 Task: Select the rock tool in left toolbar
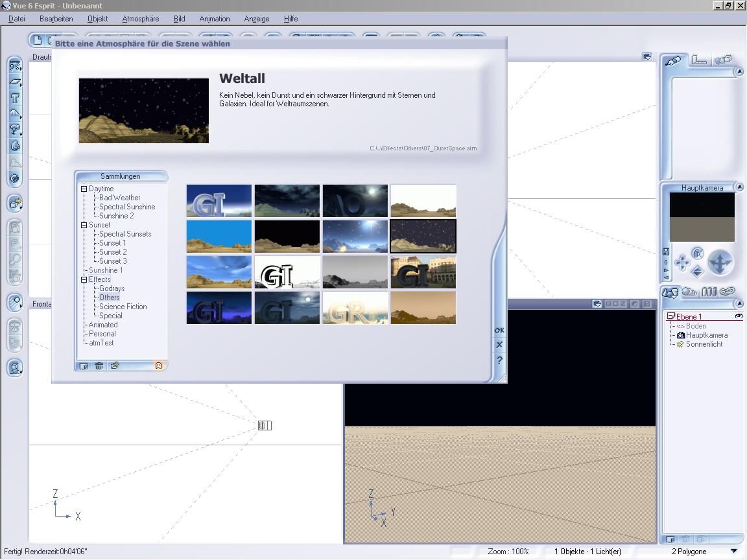16,146
